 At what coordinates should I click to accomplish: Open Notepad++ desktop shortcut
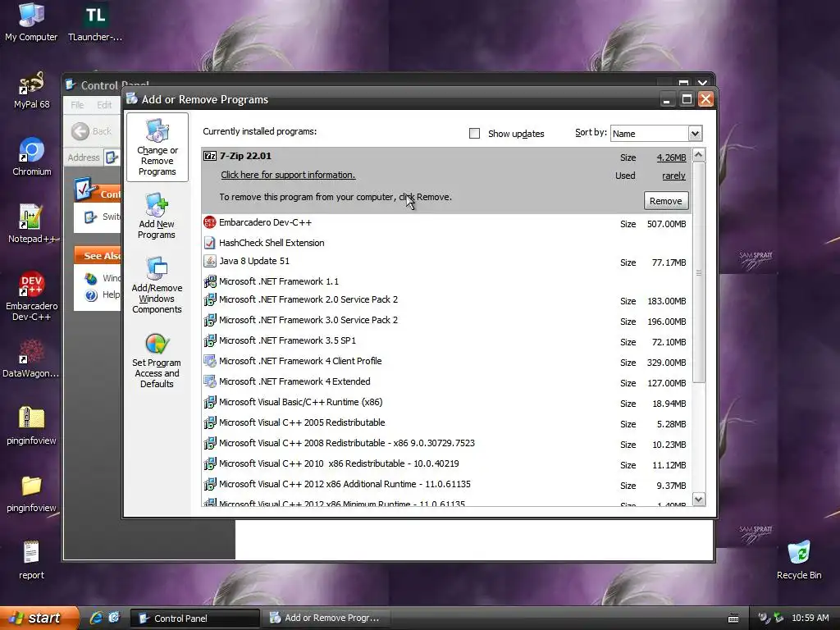[x=32, y=224]
